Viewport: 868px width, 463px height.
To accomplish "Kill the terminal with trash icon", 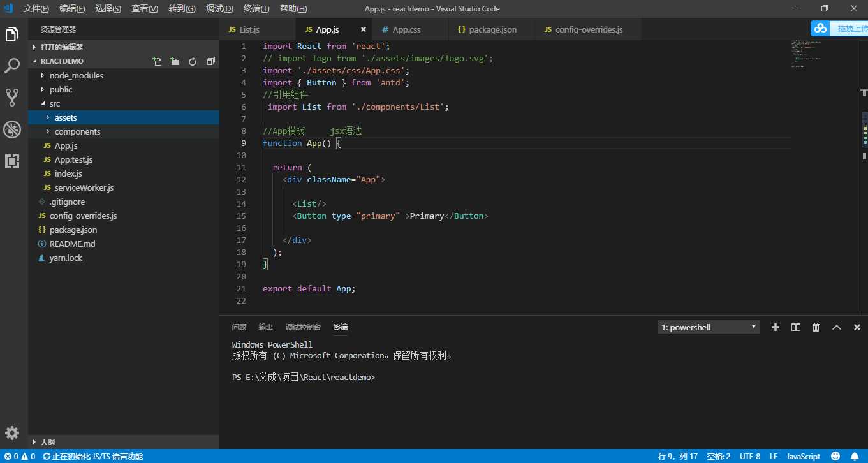I will pos(816,327).
